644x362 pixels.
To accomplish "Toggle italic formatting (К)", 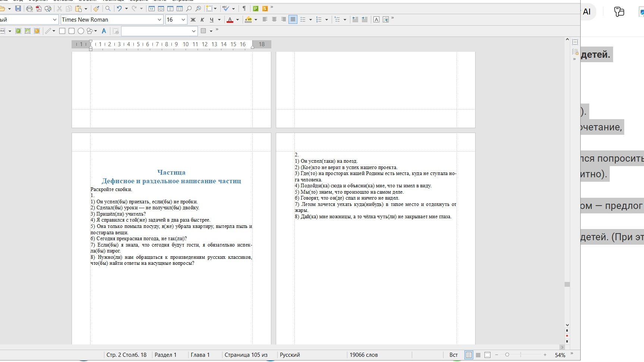I will point(202,19).
